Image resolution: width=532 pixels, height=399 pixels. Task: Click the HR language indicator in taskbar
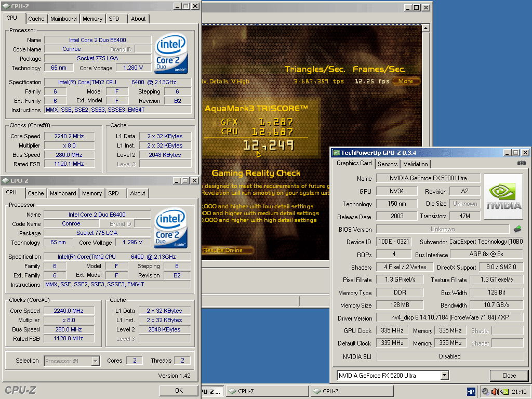tap(471, 392)
